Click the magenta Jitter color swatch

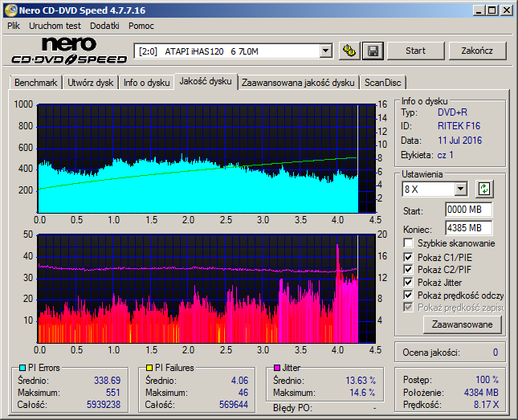[x=277, y=368]
